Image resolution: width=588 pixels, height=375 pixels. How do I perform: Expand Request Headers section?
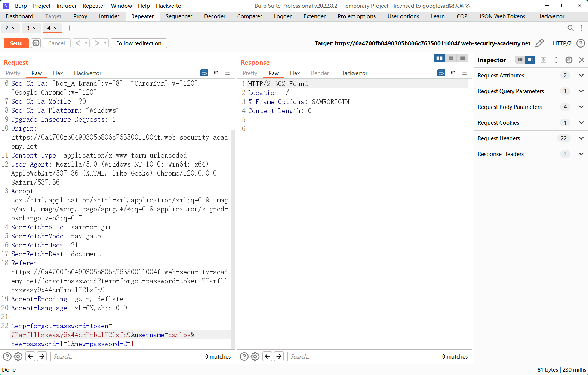tap(531, 138)
